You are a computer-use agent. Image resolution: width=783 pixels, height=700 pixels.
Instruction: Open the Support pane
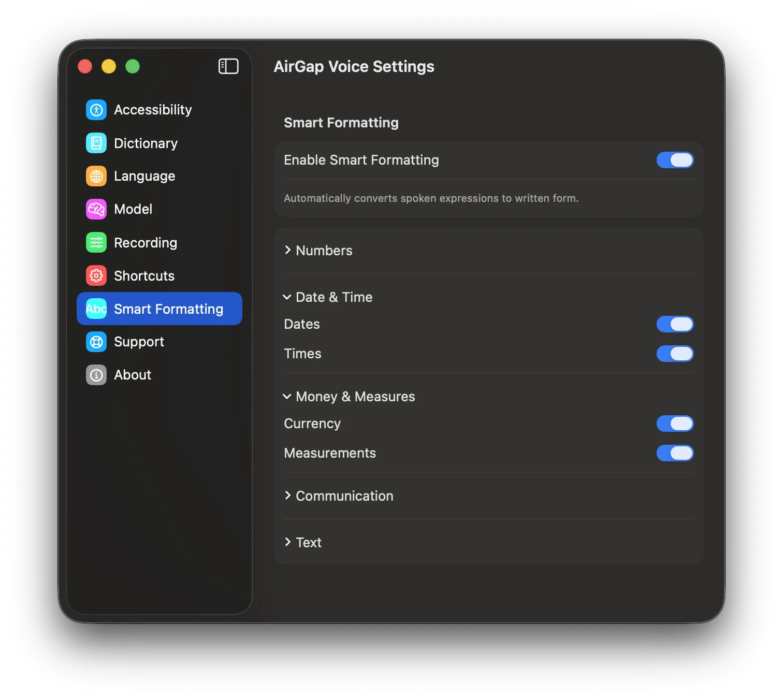[160, 342]
